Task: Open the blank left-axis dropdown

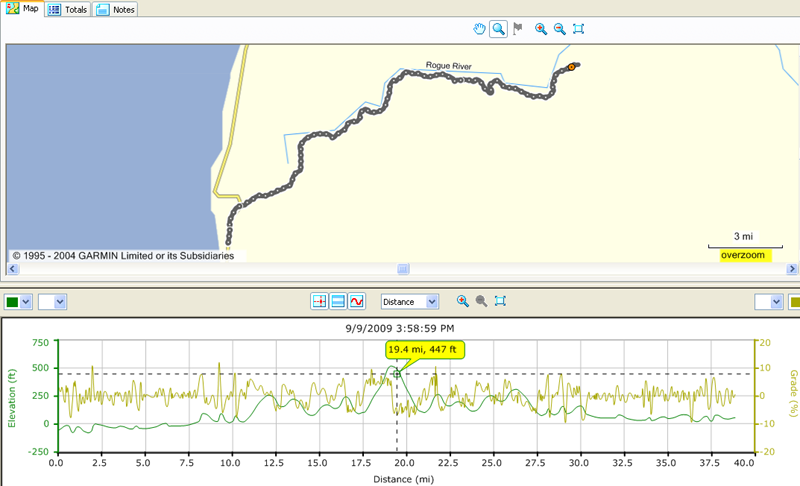Action: click(52, 302)
